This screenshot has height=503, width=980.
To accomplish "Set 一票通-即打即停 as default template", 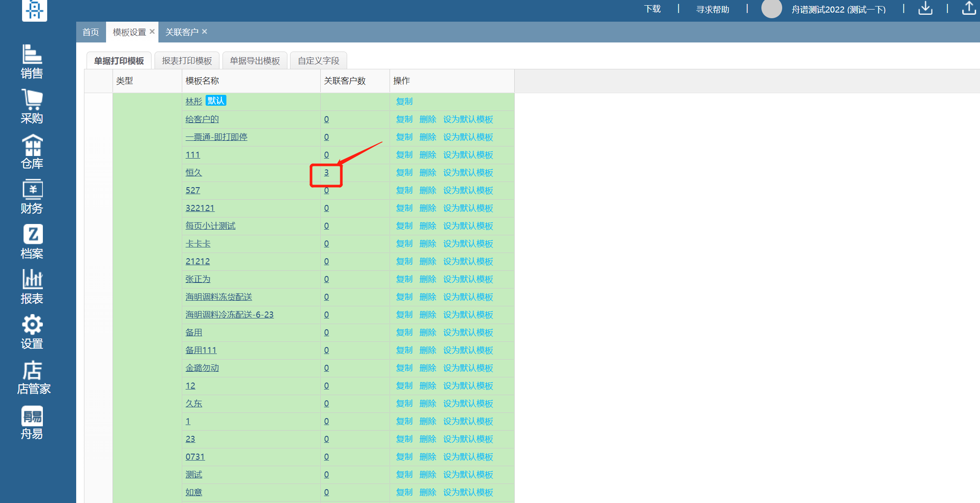I will coord(468,137).
